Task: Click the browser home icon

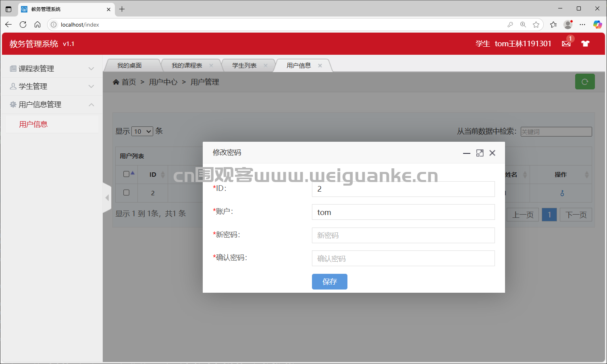Action: [x=37, y=25]
